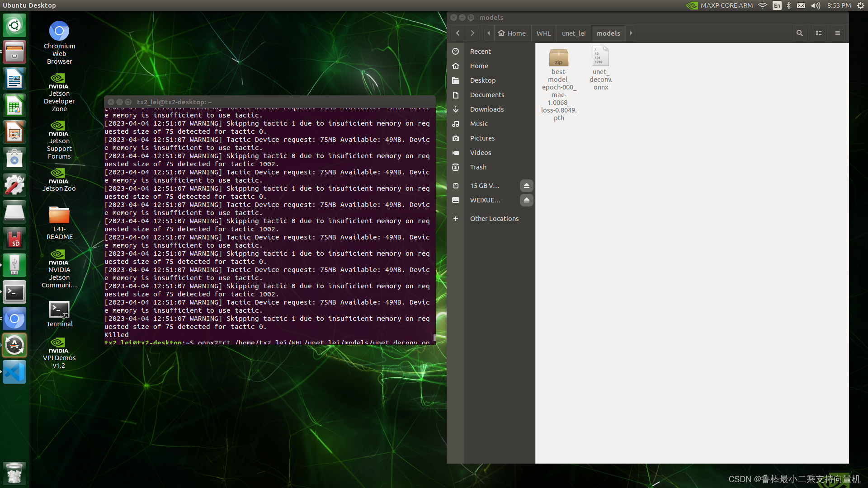Toggle the Wi-Fi network indicator

[x=763, y=5]
